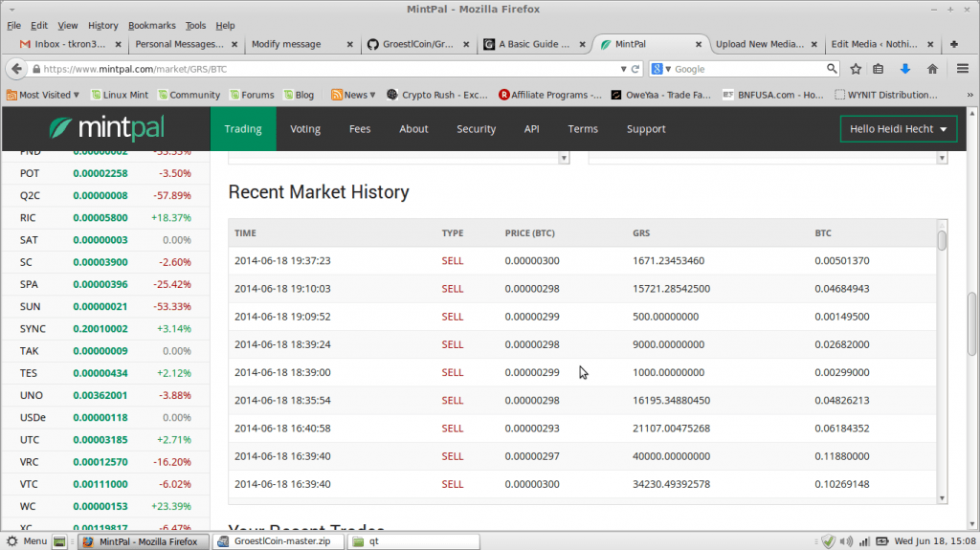Open the Crypto Rush bookmark
Viewport: 980px width, 550px height.
(x=436, y=95)
